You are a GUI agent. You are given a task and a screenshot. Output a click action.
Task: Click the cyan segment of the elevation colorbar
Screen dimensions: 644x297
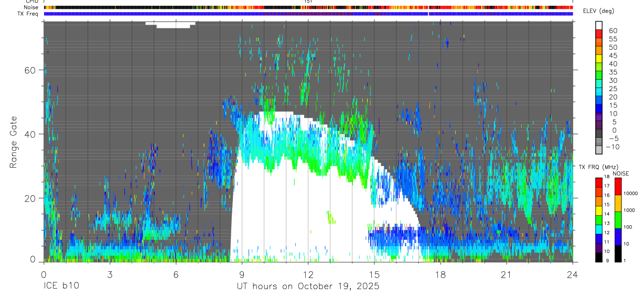pos(599,91)
